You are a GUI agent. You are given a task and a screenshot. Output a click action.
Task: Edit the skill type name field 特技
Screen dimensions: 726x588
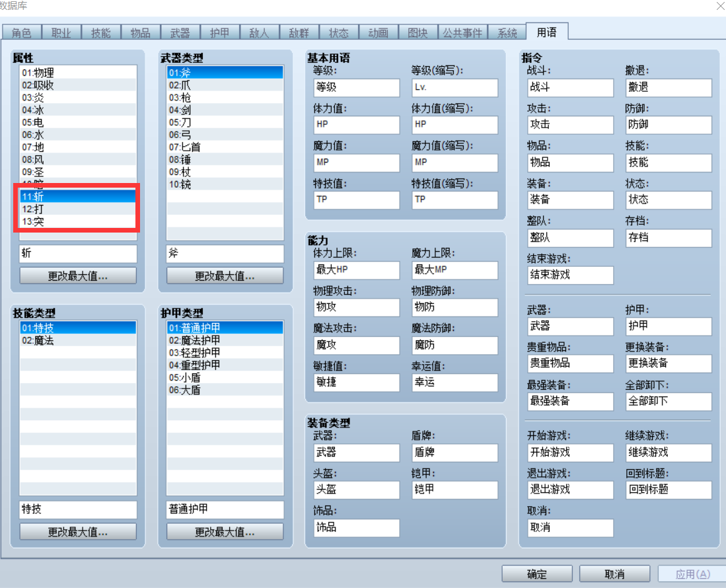78,509
